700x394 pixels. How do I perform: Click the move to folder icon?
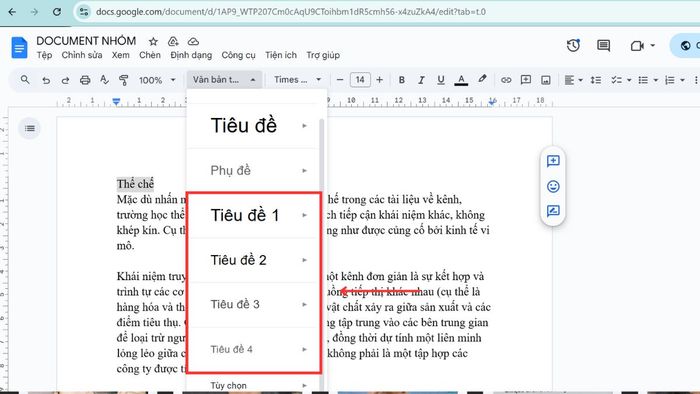[173, 41]
